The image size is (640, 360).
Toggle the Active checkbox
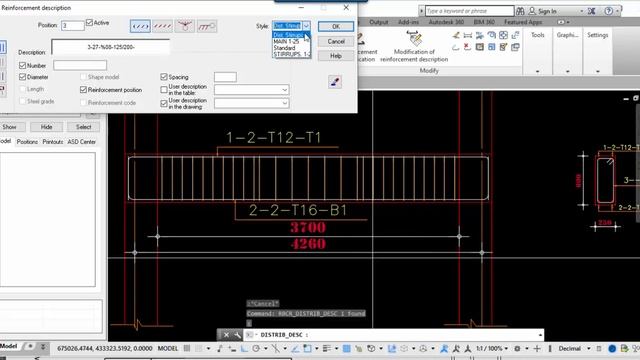point(89,22)
